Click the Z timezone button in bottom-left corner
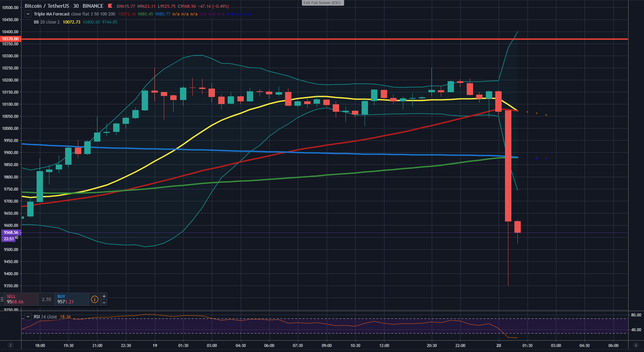Image resolution: width=644 pixels, height=352 pixels. click(x=10, y=345)
